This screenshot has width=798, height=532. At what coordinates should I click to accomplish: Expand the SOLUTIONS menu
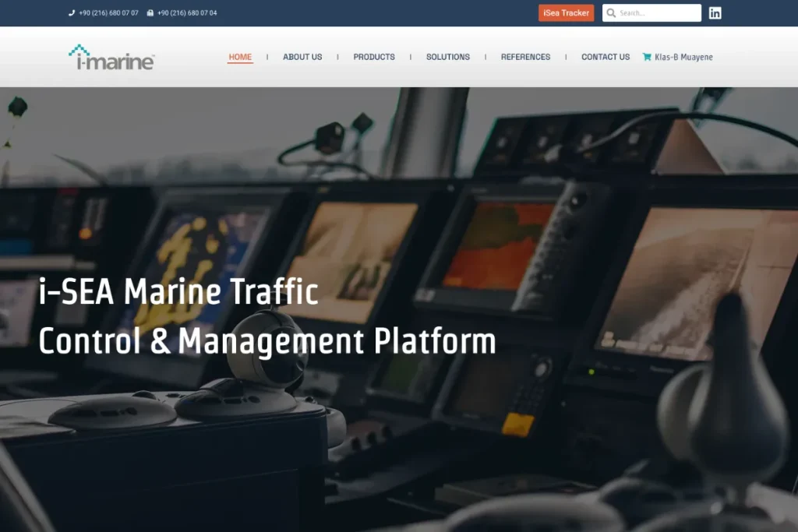coord(448,57)
